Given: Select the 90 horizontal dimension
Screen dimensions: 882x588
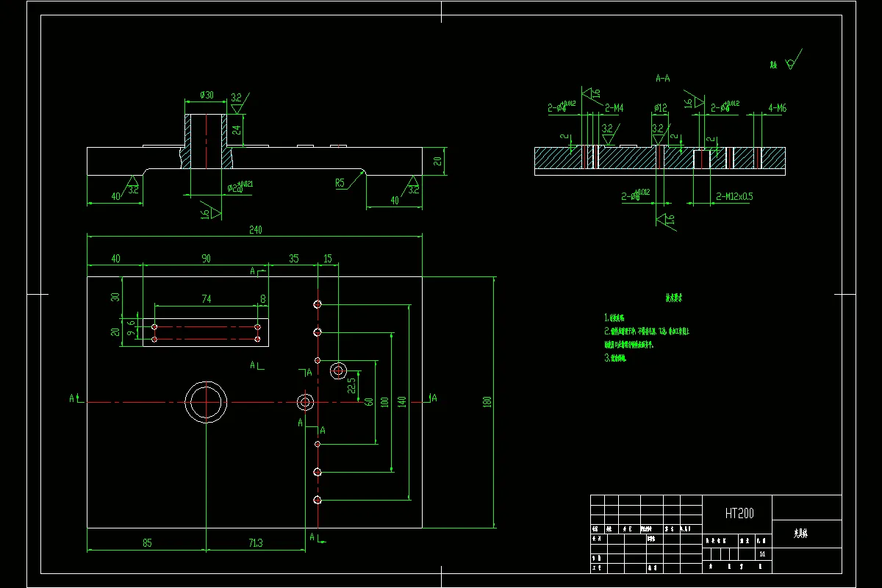Looking at the screenshot, I should tap(206, 258).
